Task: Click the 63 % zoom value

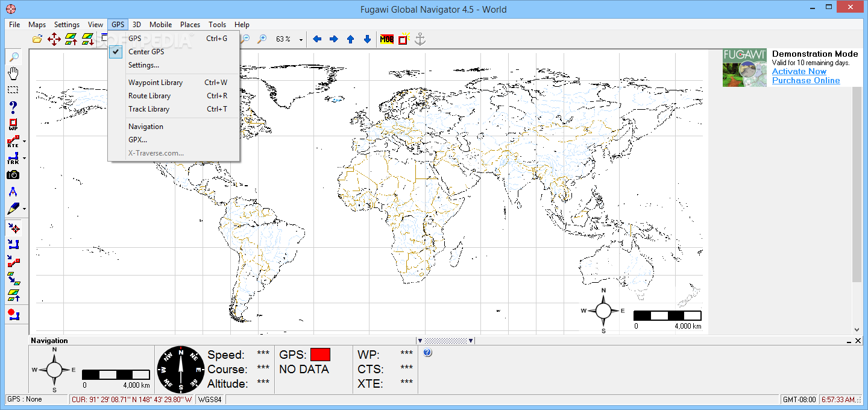Action: click(283, 39)
